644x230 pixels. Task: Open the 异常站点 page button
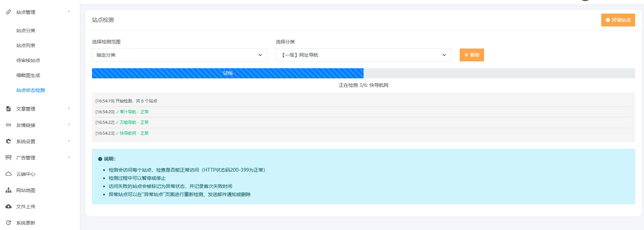tap(618, 20)
